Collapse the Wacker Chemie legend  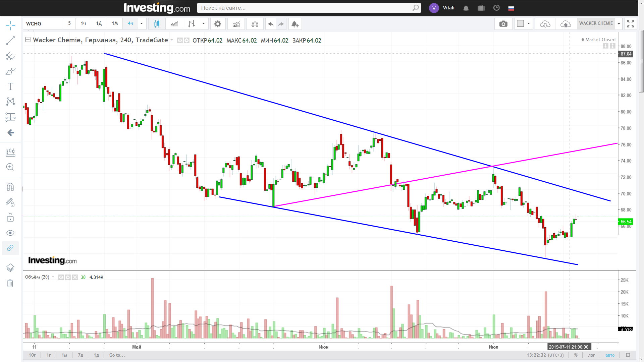pos(28,40)
